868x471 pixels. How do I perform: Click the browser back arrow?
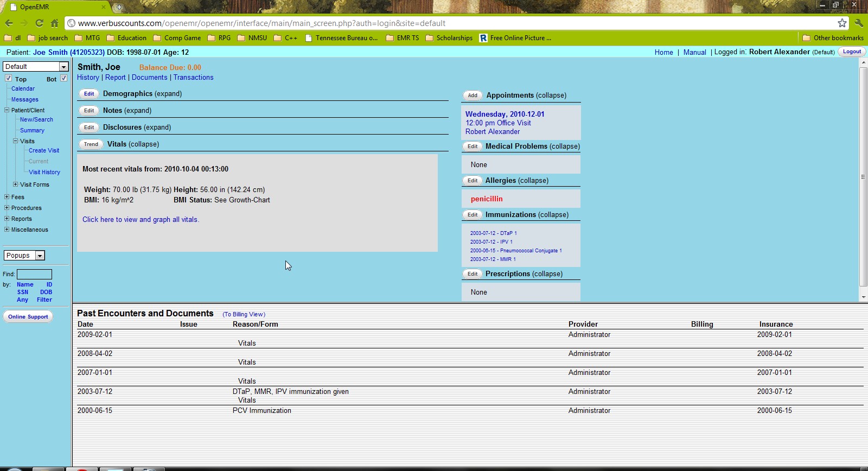coord(9,23)
